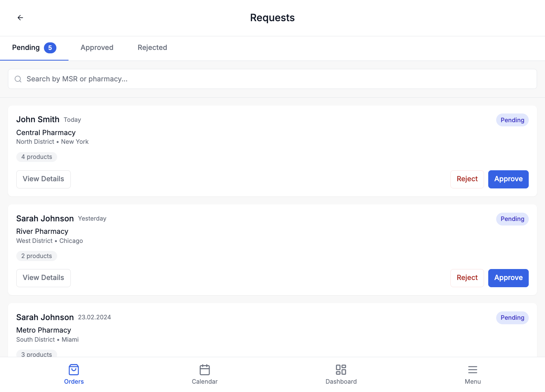Reject Sarah Johnson's River Pharmacy request
This screenshot has width=545, height=392.
coord(467,278)
